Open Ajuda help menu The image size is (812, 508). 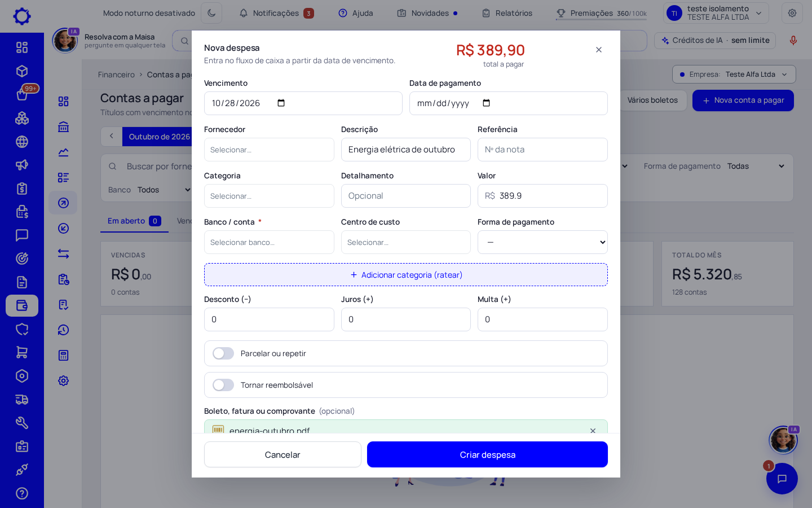(356, 13)
